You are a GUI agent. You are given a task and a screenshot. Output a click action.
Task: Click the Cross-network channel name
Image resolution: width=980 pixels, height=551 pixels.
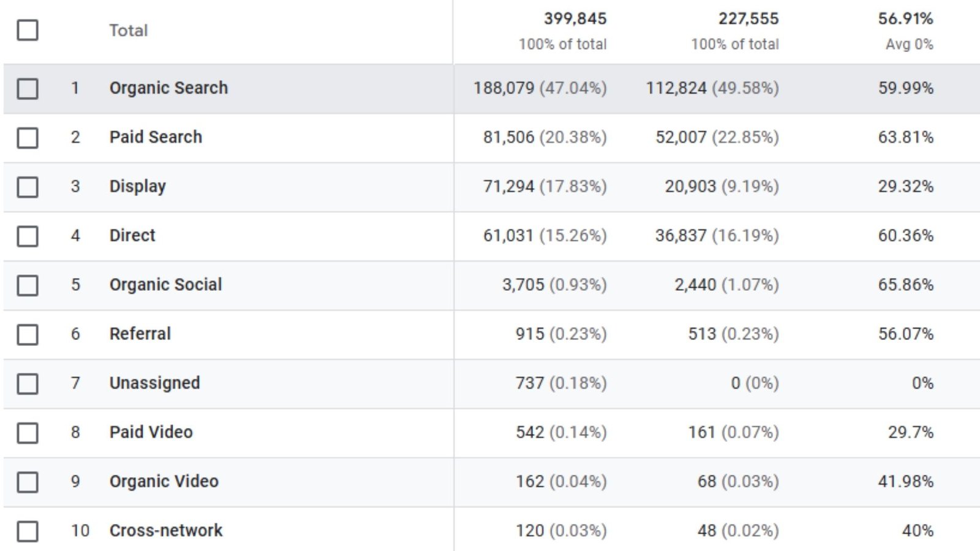165,530
